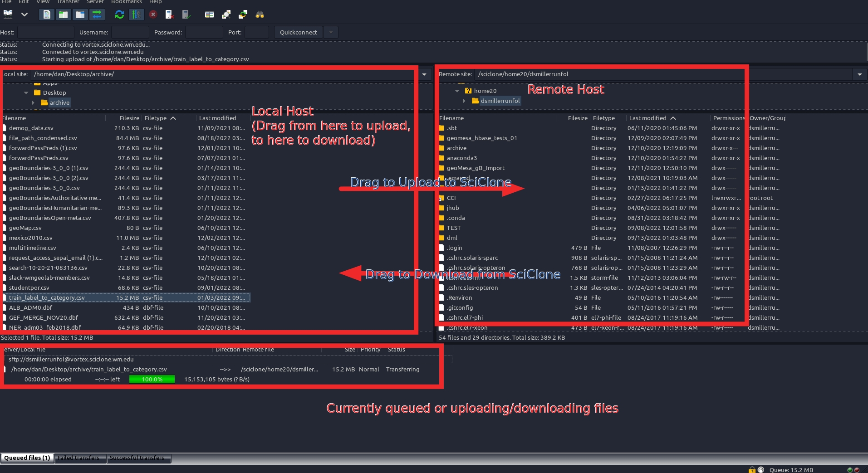
Task: Switch to the Failed transfers tab
Action: pyautogui.click(x=78, y=458)
